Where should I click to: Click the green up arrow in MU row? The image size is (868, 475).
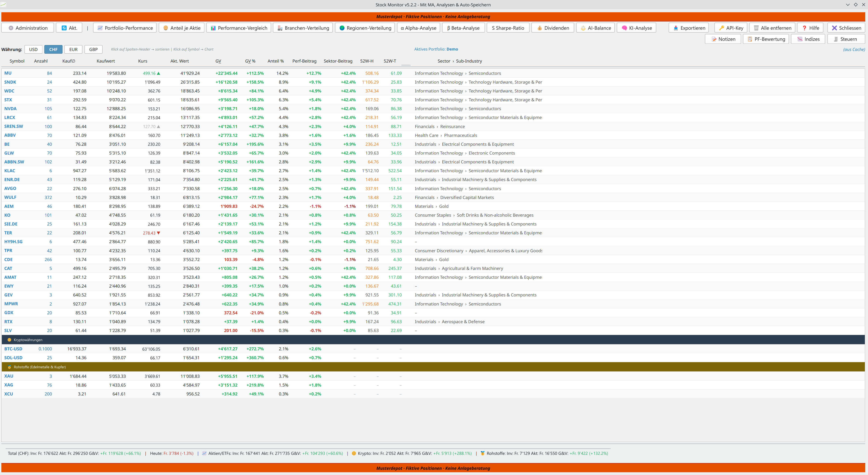click(x=159, y=73)
